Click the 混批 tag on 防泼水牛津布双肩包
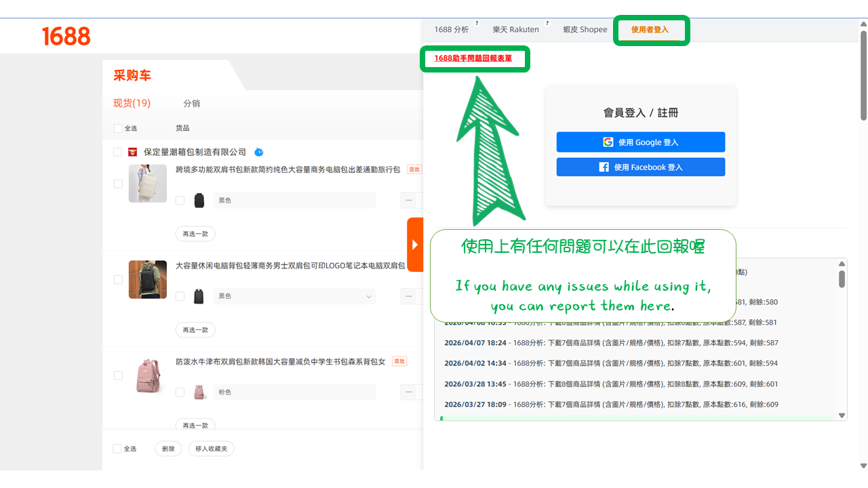Image resolution: width=868 pixels, height=488 pixels. point(399,361)
